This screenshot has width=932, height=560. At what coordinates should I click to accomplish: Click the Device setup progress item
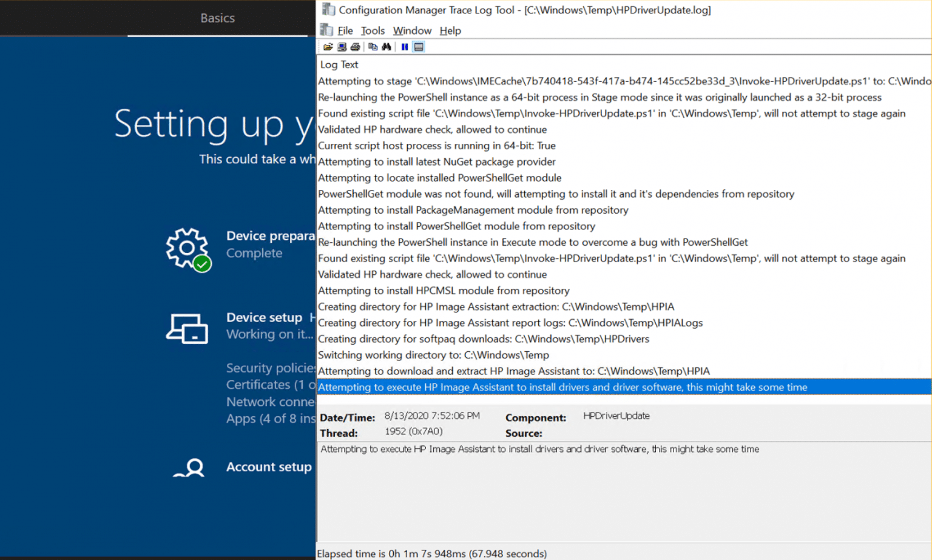(265, 317)
